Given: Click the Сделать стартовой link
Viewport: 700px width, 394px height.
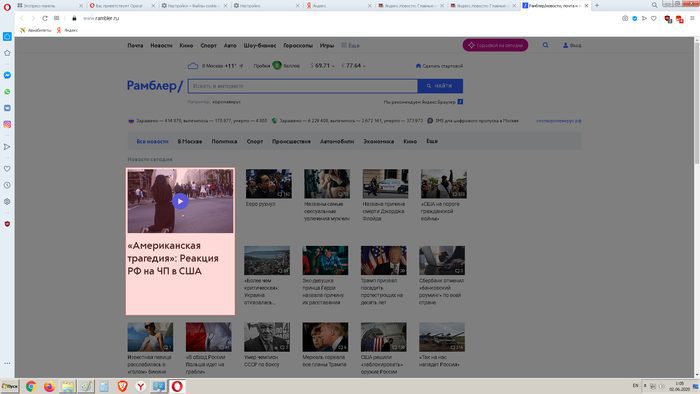Looking at the screenshot, I should 439,66.
